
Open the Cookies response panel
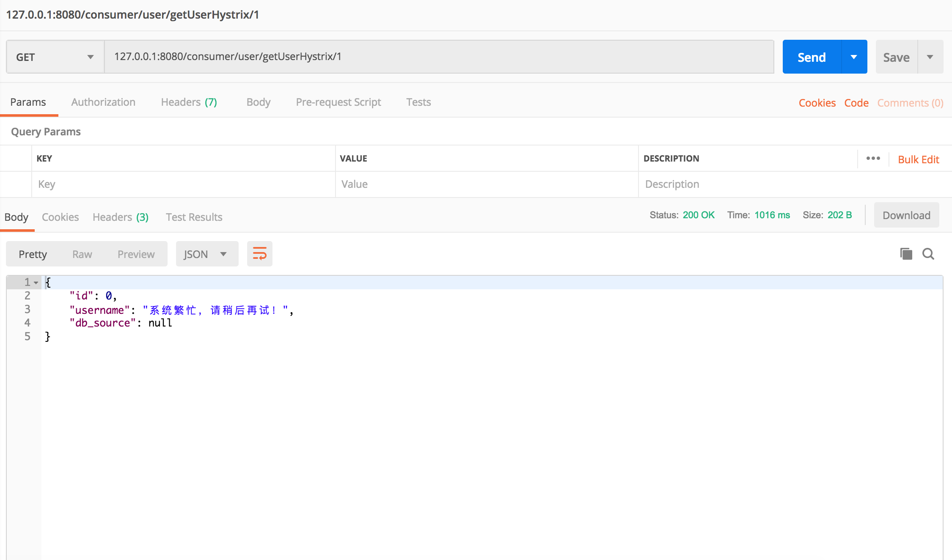59,217
